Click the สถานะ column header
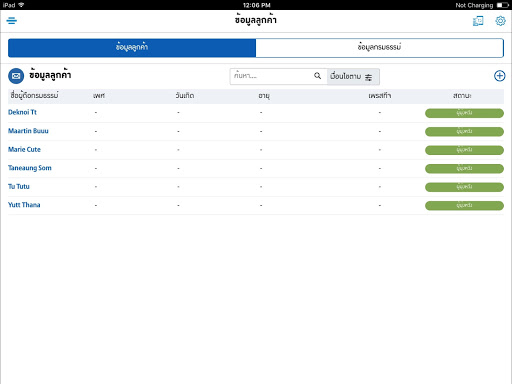Screen dimensions: 512x384 tap(462, 96)
